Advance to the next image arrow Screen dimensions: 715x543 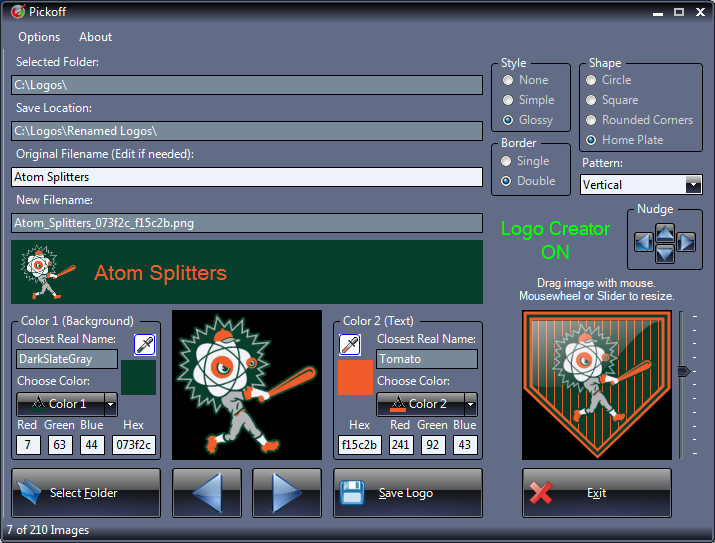(x=288, y=493)
